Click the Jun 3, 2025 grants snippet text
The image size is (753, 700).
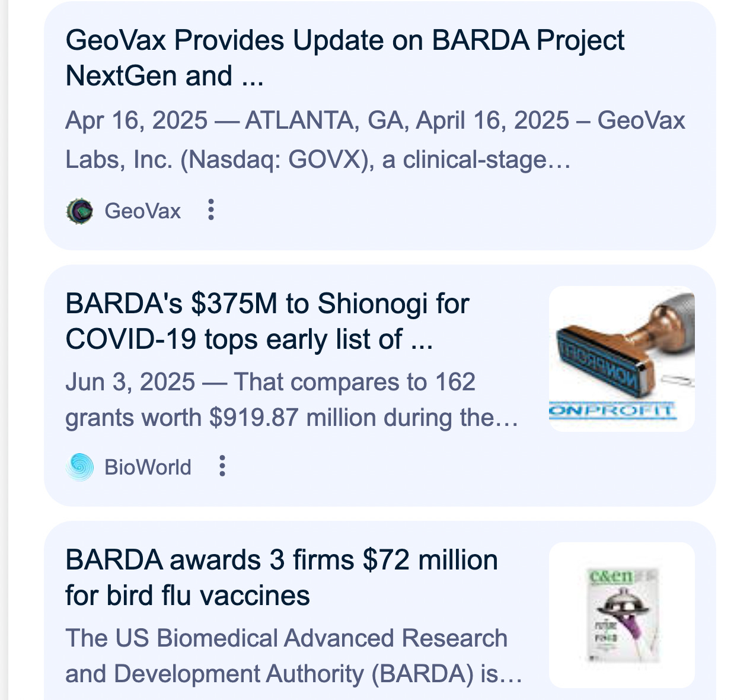pos(292,400)
